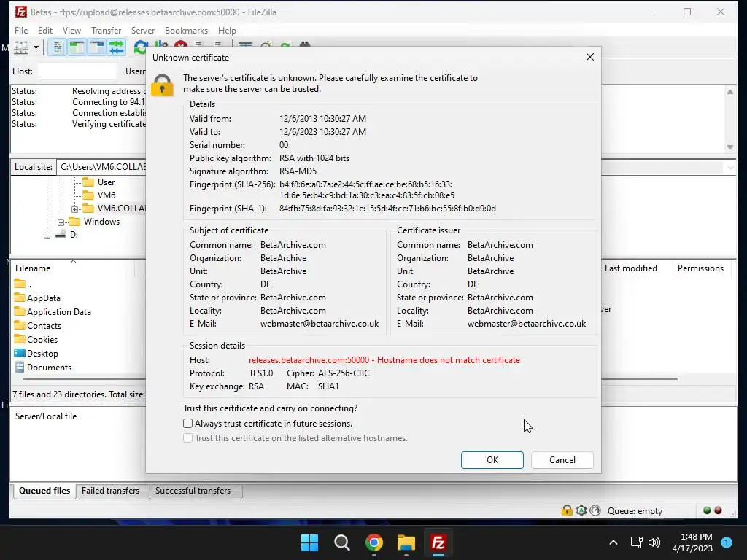Open the clock and date flyout
The height and width of the screenshot is (560, 747).
pyautogui.click(x=692, y=542)
